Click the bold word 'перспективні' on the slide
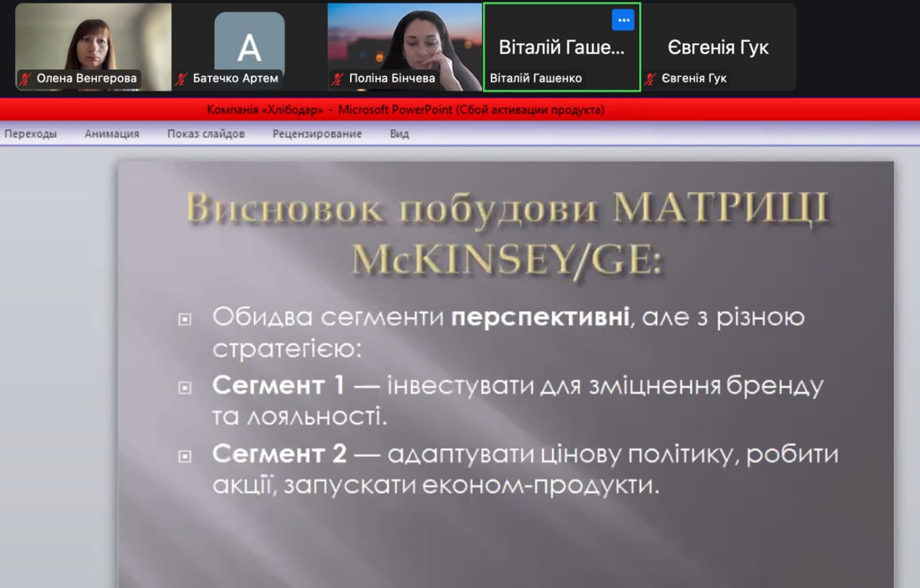Screen dimensions: 920x588 click(540, 318)
